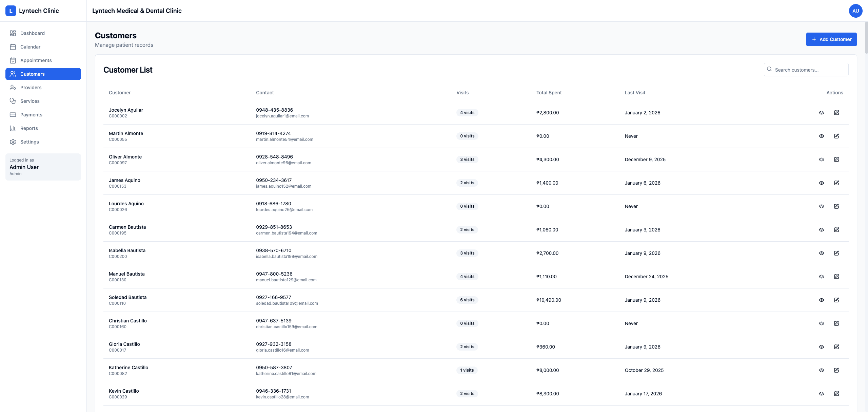
Task: View Oliver Almonte's record via eye icon
Action: (822, 160)
